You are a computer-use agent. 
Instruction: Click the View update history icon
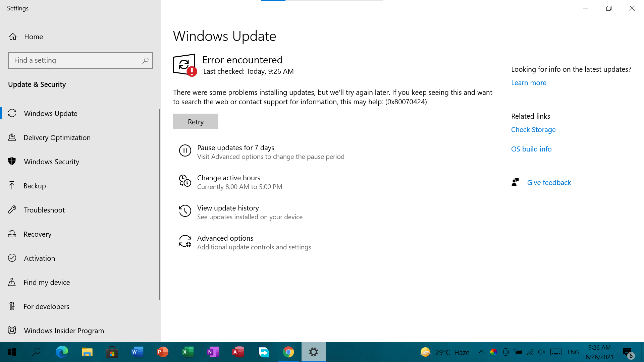point(185,211)
